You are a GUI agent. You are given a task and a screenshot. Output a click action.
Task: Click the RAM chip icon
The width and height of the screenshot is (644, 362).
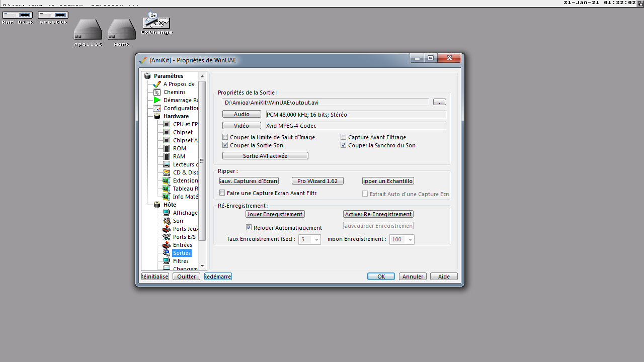tap(167, 156)
